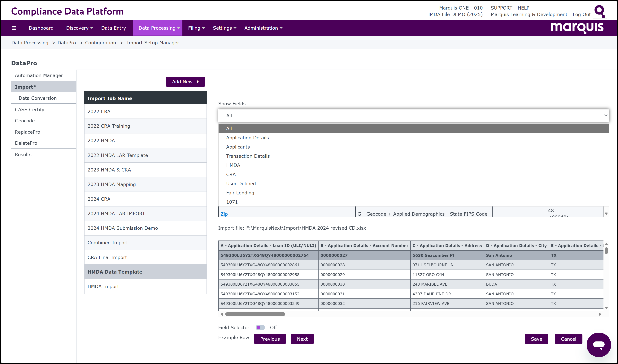The height and width of the screenshot is (364, 618).
Task: Toggle the Field Selector switch
Action: pos(260,327)
